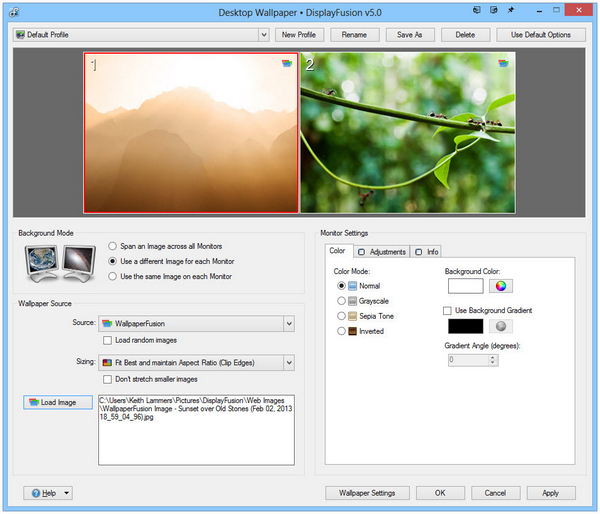
Task: Click the white Background Color swatch
Action: click(x=466, y=286)
